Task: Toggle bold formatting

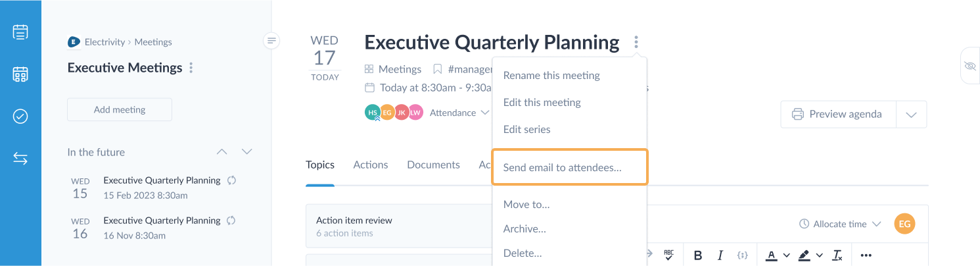Action: point(698,255)
